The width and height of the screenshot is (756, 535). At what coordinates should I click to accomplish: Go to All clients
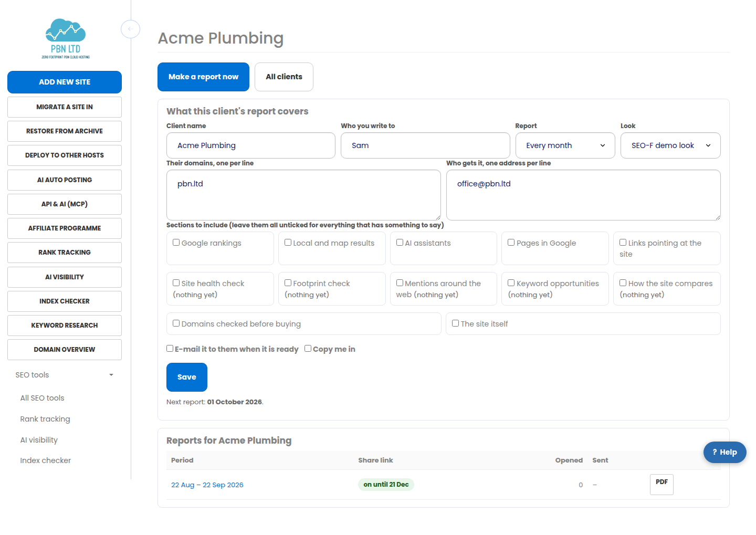tap(284, 77)
